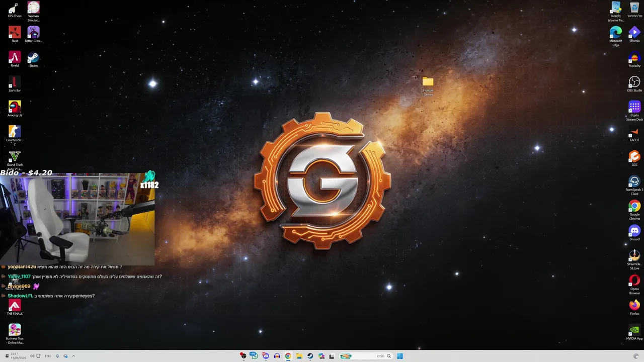Viewport: 644px width, 362px height.
Task: Open the Steam desktop shortcut
Action: pyautogui.click(x=33, y=59)
